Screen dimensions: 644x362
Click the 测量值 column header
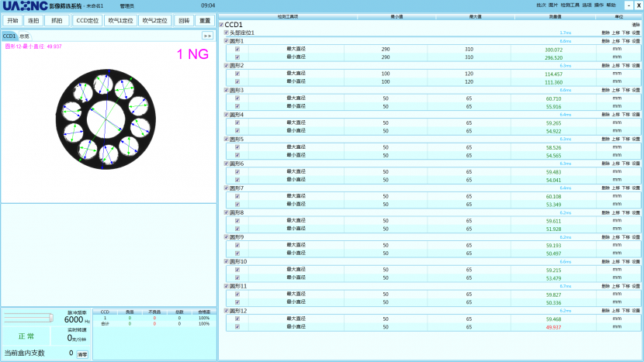pyautogui.click(x=555, y=17)
